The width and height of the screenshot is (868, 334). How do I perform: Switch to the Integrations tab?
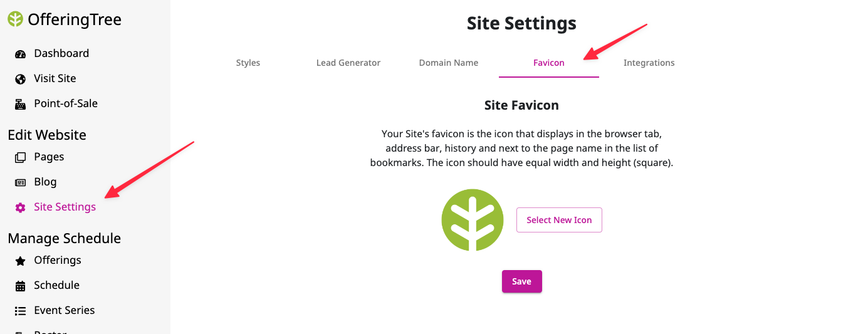(x=649, y=63)
